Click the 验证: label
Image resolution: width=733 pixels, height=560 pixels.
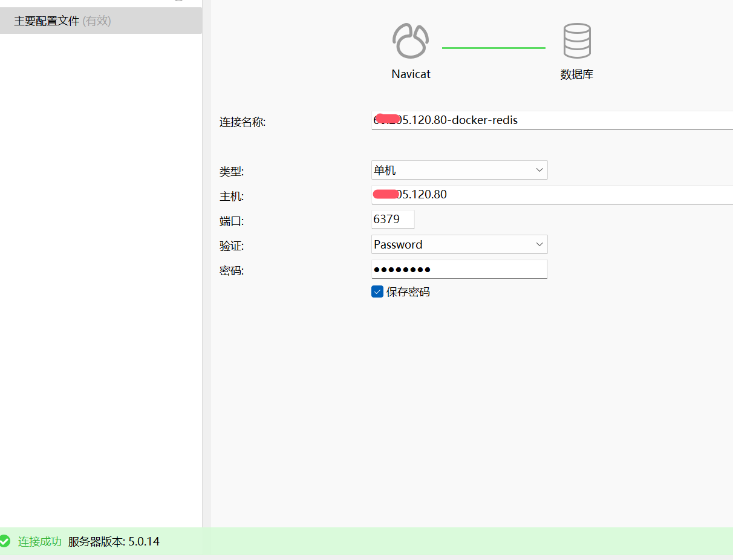(x=232, y=246)
